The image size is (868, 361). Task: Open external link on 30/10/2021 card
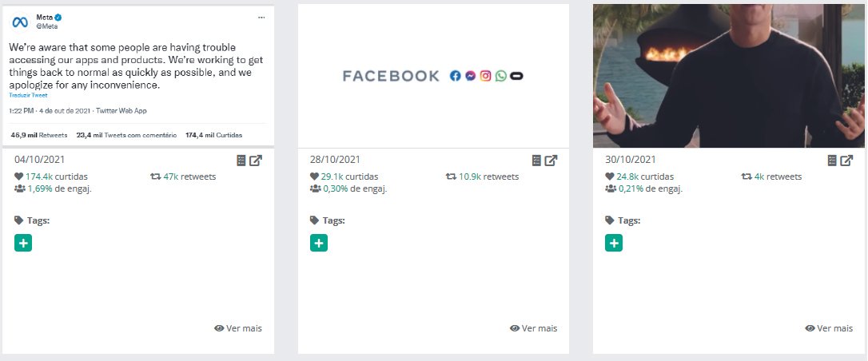coord(846,161)
